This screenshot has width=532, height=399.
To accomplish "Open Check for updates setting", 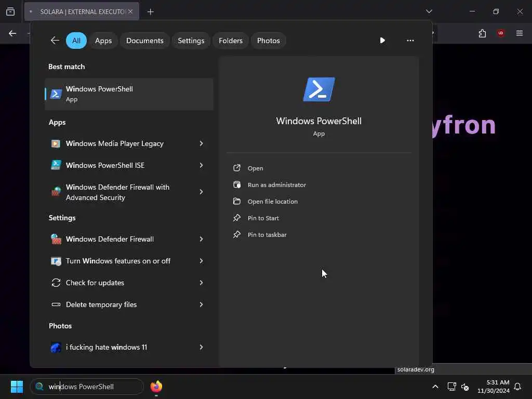I will click(129, 283).
